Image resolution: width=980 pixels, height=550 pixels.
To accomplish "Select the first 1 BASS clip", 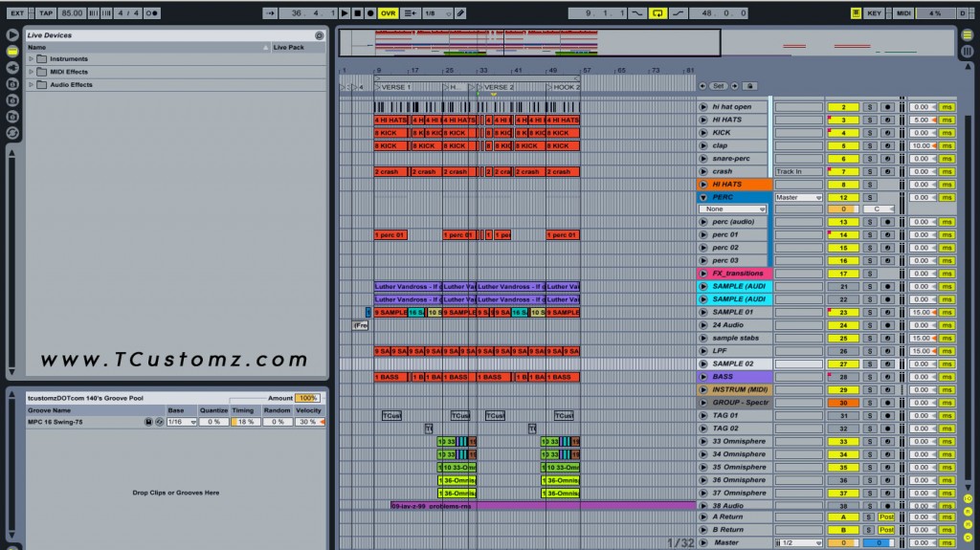I will click(391, 377).
